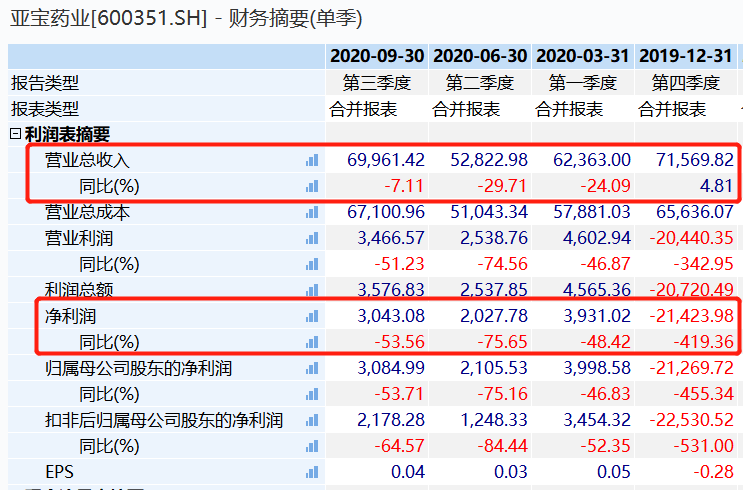Click the 报告类型 row label
The image size is (743, 490).
coord(45,83)
